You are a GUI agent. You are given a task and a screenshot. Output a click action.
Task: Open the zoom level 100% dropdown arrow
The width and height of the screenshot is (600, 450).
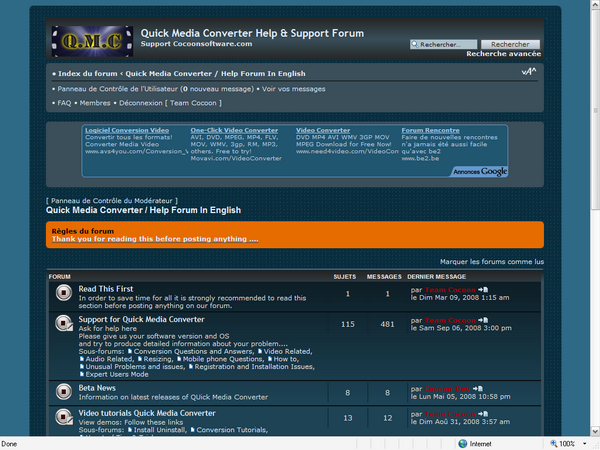584,443
